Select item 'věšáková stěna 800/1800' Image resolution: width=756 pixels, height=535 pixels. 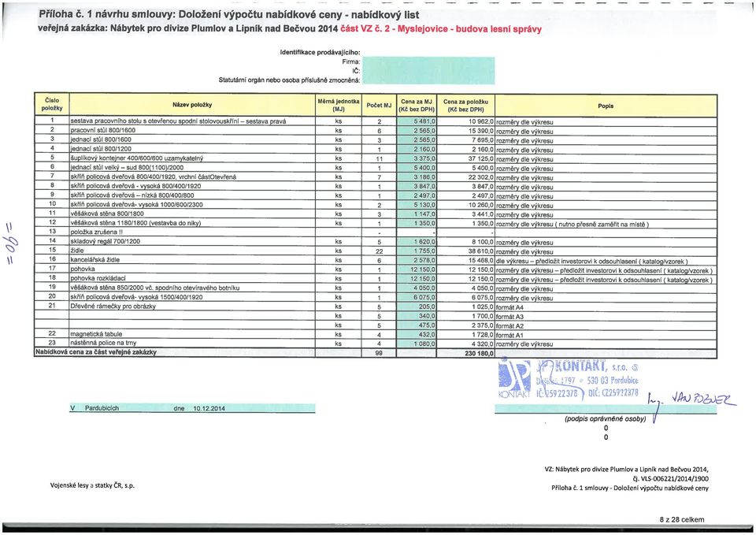coord(107,214)
